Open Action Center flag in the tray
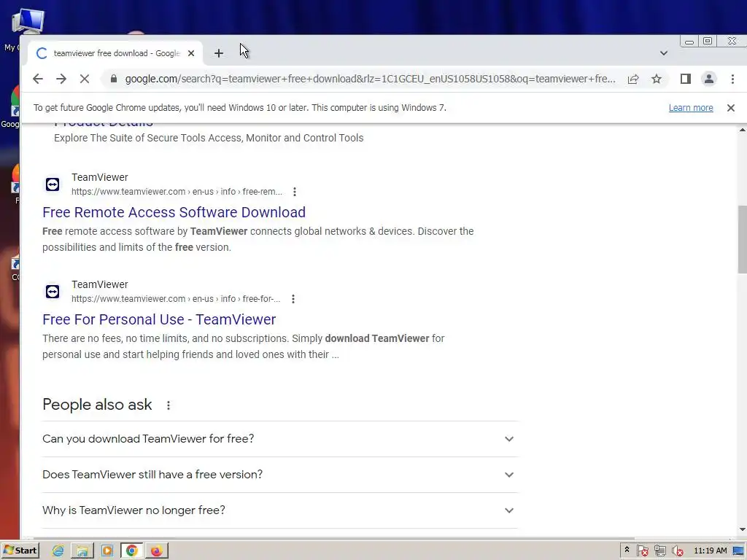 (642, 551)
